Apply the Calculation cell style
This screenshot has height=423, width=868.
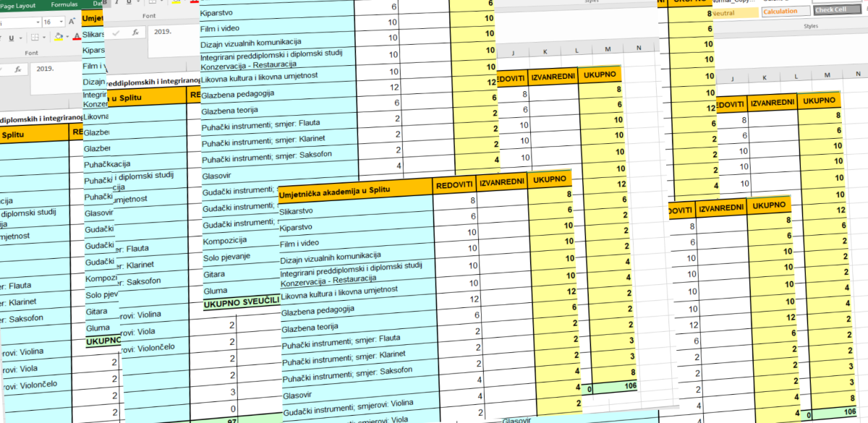pos(780,12)
